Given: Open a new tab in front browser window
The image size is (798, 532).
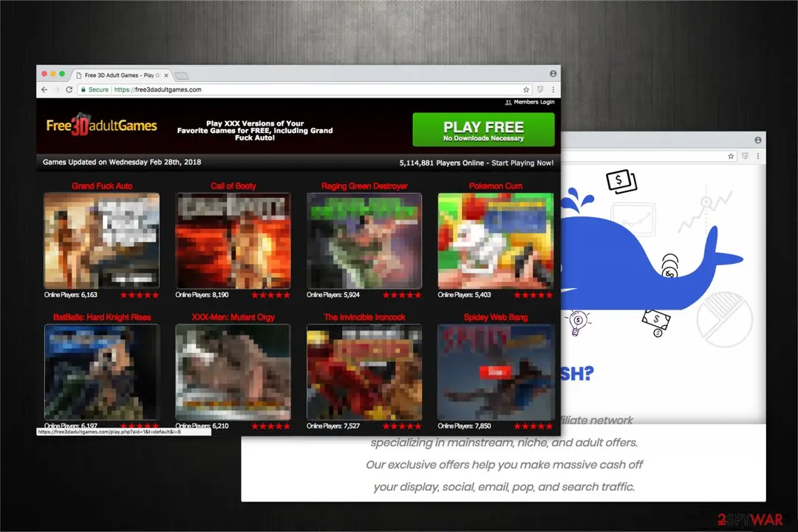Looking at the screenshot, I should point(181,76).
